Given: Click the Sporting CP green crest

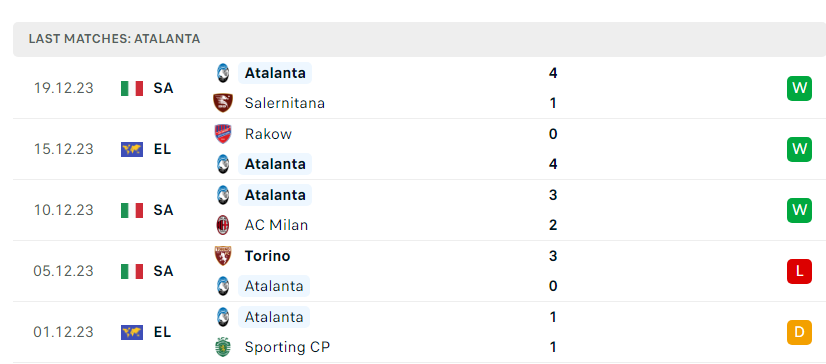Looking at the screenshot, I should tap(223, 347).
